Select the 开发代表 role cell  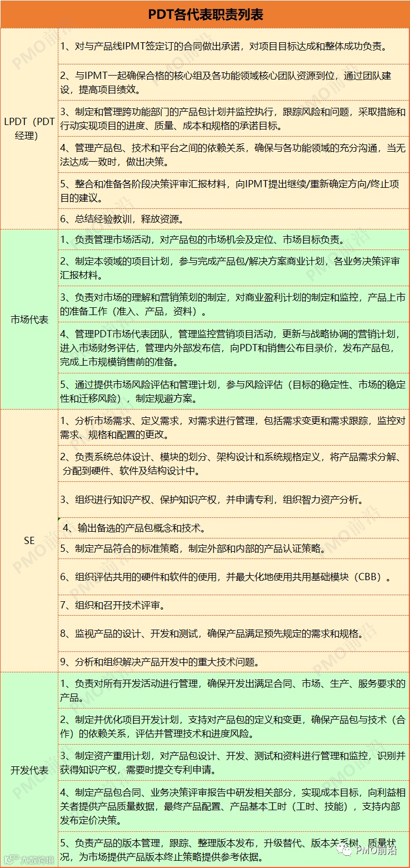(29, 770)
